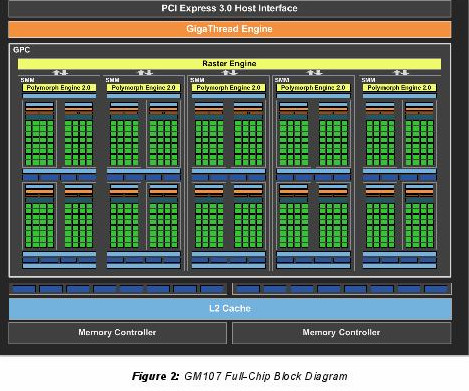
Task: Select the orange GigaThread Engine bar
Action: (230, 29)
